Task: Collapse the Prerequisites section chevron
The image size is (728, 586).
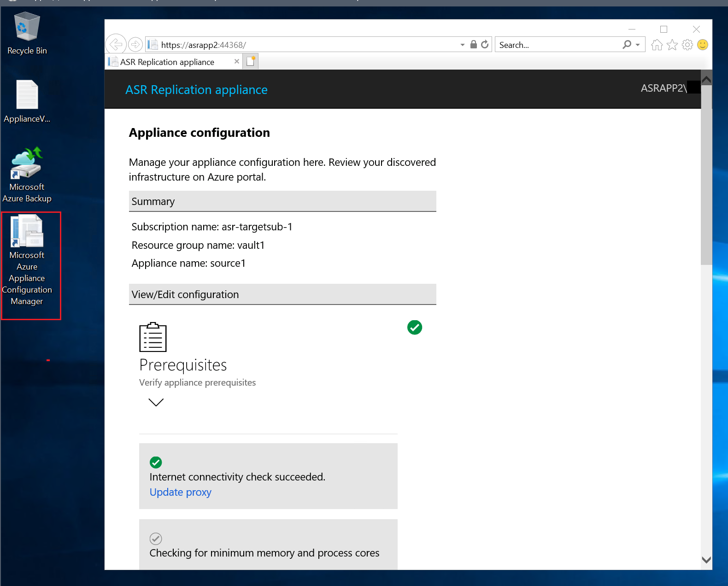Action: (156, 402)
